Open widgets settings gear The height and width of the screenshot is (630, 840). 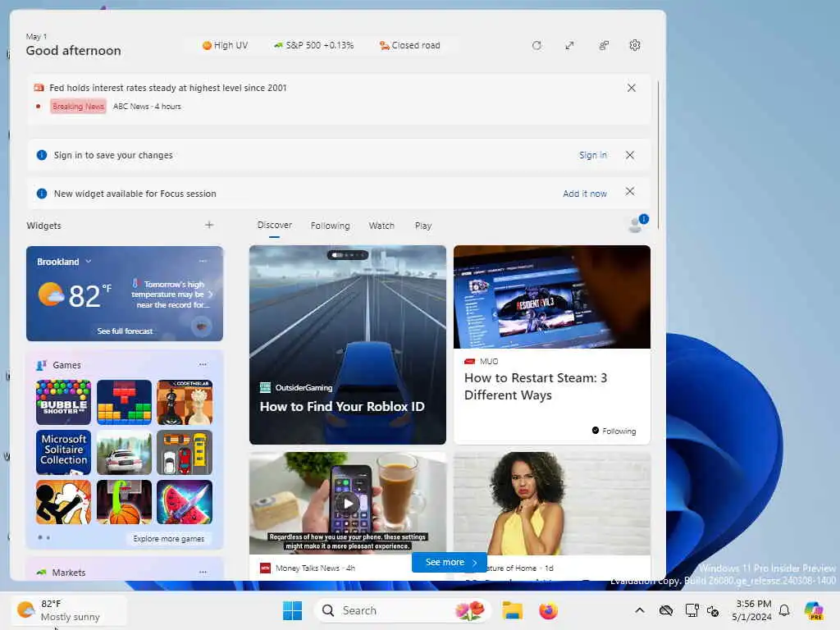point(635,46)
